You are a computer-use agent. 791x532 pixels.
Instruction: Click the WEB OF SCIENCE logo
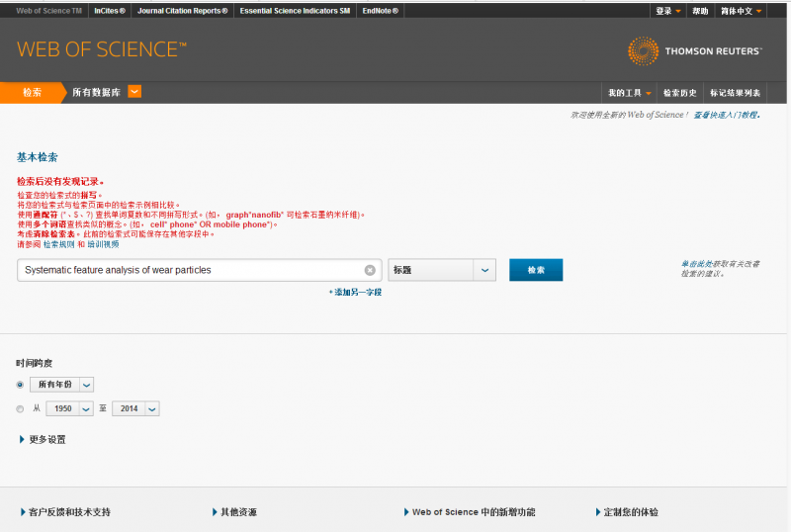(x=102, y=49)
